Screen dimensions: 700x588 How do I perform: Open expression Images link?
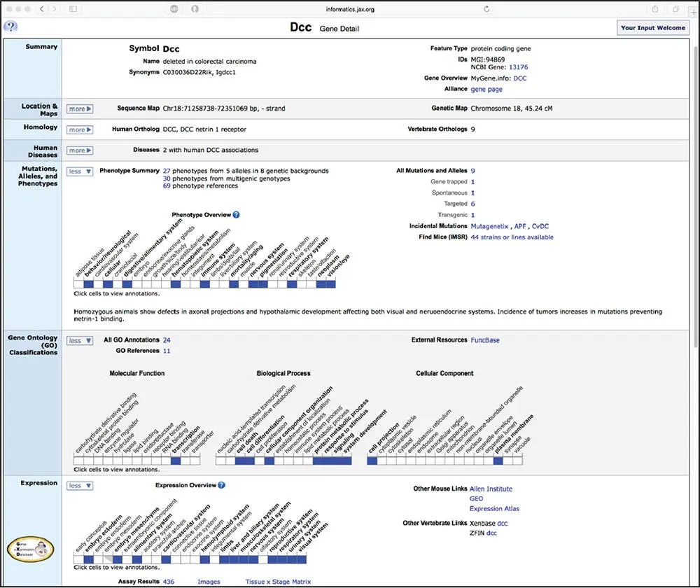[x=209, y=582]
